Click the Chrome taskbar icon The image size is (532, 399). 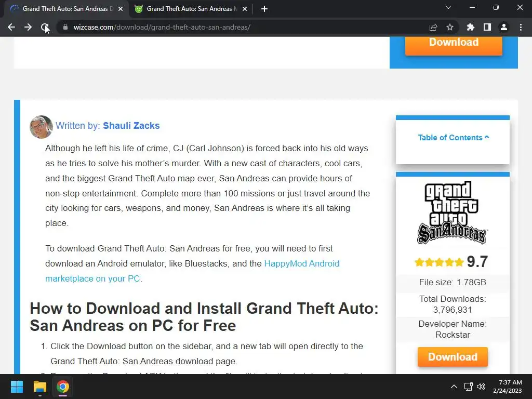tap(63, 387)
